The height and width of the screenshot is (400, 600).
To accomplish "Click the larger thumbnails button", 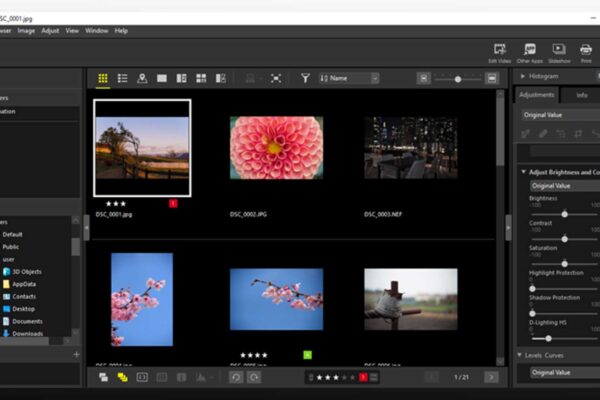I will click(492, 78).
